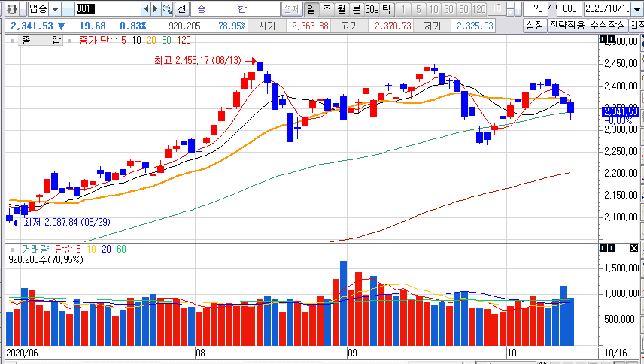Choose the 60 interval button
The width and height of the screenshot is (644, 364).
[x=463, y=8]
